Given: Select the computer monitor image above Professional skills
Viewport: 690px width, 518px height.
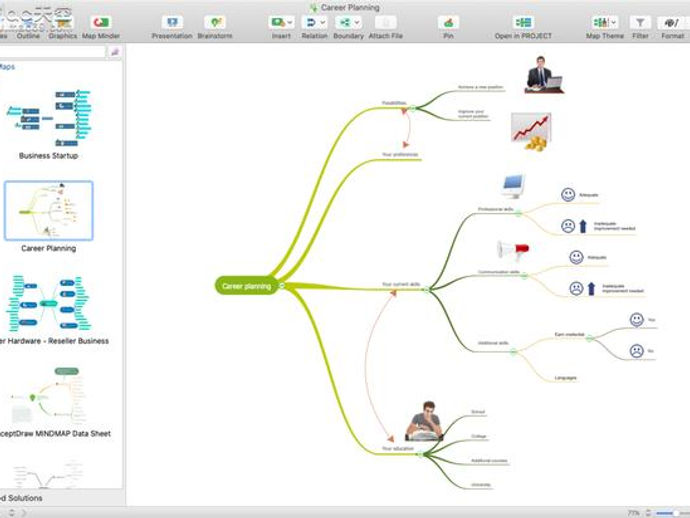Looking at the screenshot, I should pyautogui.click(x=514, y=186).
